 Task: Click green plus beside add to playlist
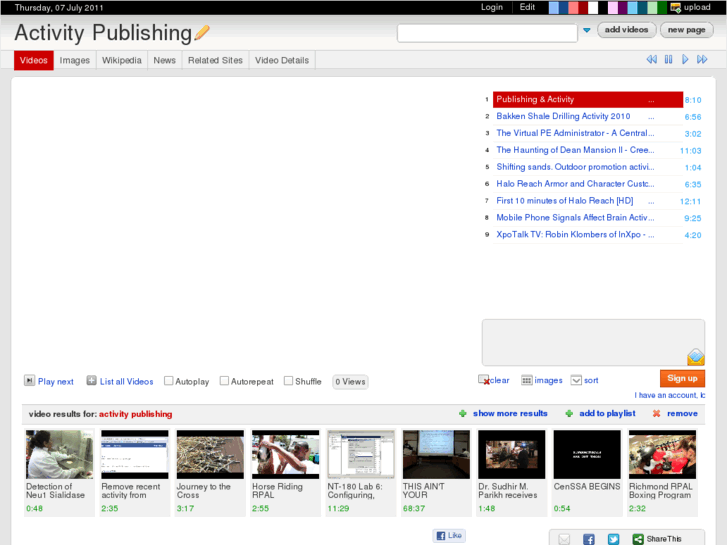569,413
